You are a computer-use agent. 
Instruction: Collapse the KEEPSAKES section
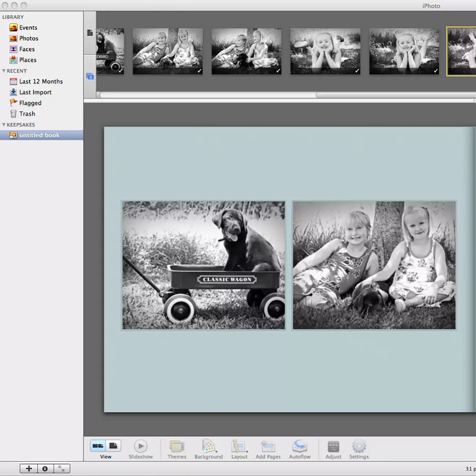tap(4, 125)
